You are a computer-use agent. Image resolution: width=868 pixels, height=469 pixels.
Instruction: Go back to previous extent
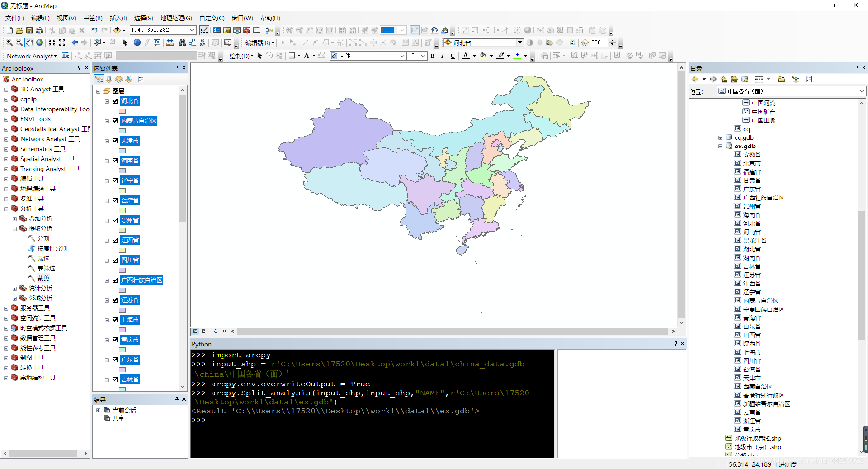tap(75, 43)
